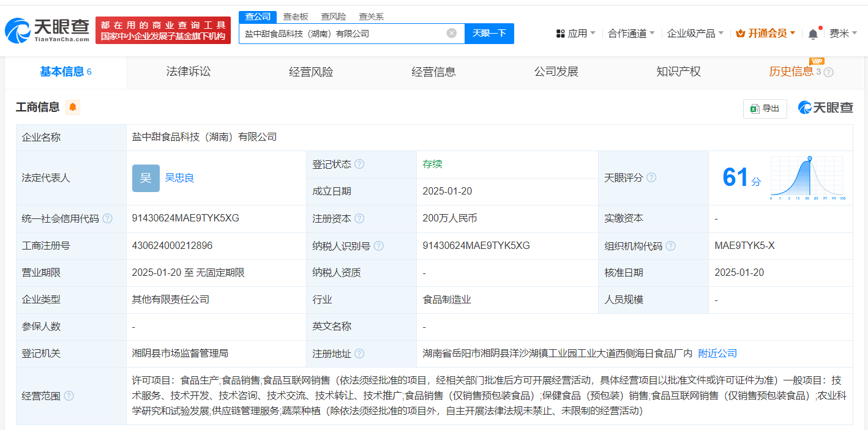
Task: Click the 天眼一下 search button
Action: click(489, 33)
